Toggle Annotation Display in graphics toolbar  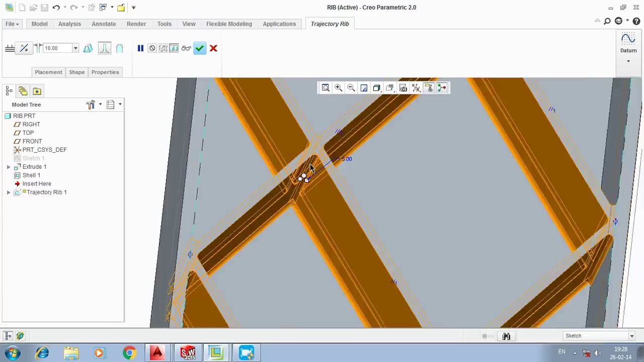click(x=429, y=88)
